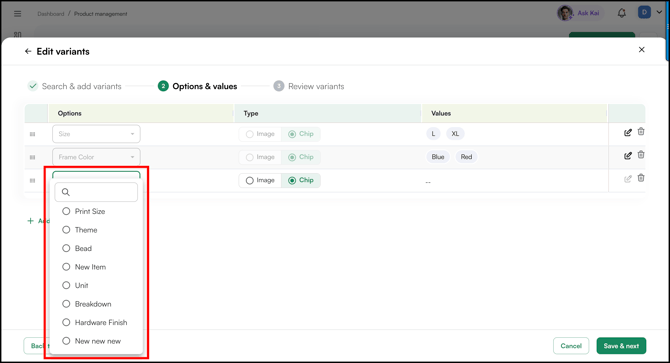Viewport: 670px width, 363px height.
Task: Click the Blue value chip
Action: point(438,157)
